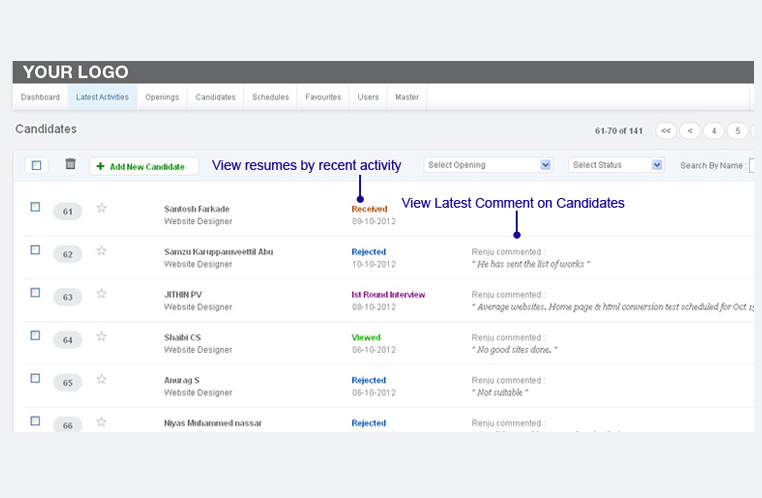Image resolution: width=762 pixels, height=498 pixels.
Task: Jump to page 4 of candidates
Action: tap(714, 131)
